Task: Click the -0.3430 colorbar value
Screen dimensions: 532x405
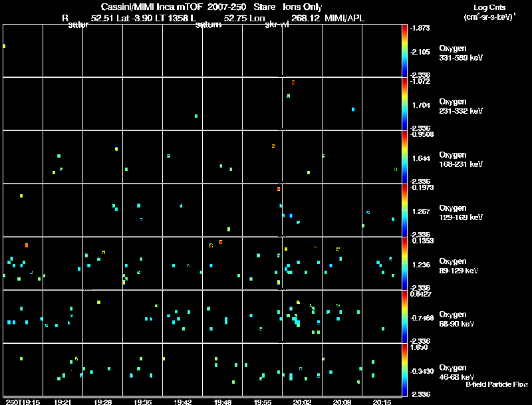Action: [422, 371]
